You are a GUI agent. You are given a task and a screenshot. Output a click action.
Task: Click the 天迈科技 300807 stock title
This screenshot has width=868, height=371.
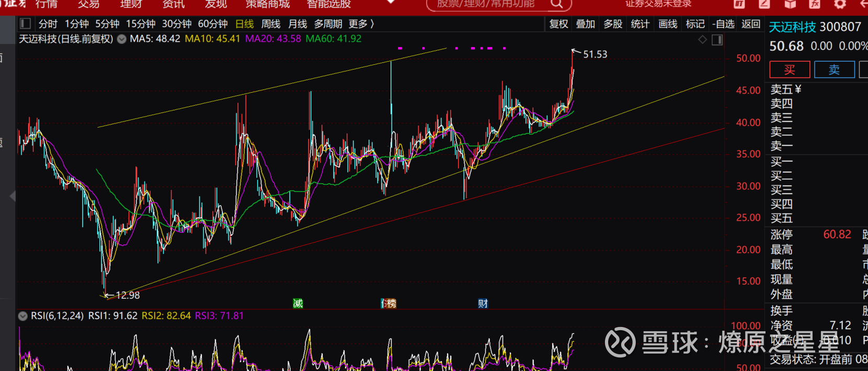815,27
